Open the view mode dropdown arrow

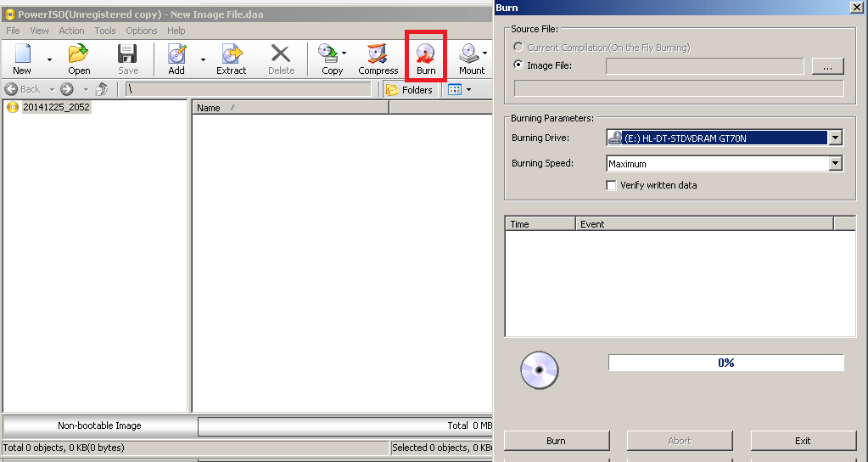(469, 90)
